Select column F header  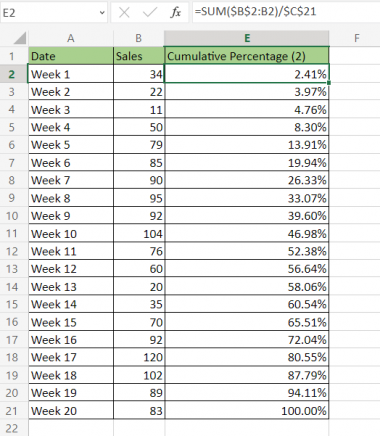pos(356,38)
